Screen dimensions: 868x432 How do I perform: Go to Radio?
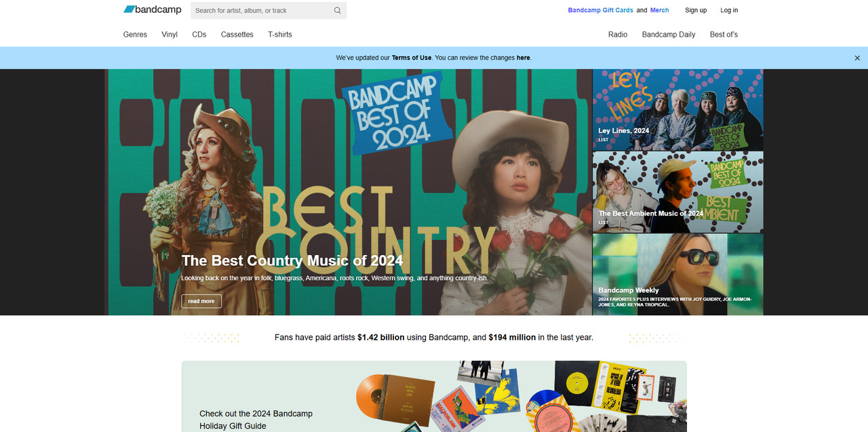pyautogui.click(x=618, y=35)
